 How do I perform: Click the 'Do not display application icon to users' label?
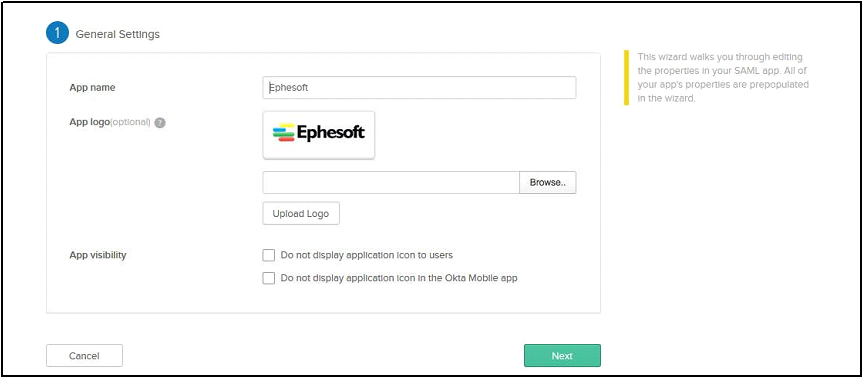[x=366, y=255]
